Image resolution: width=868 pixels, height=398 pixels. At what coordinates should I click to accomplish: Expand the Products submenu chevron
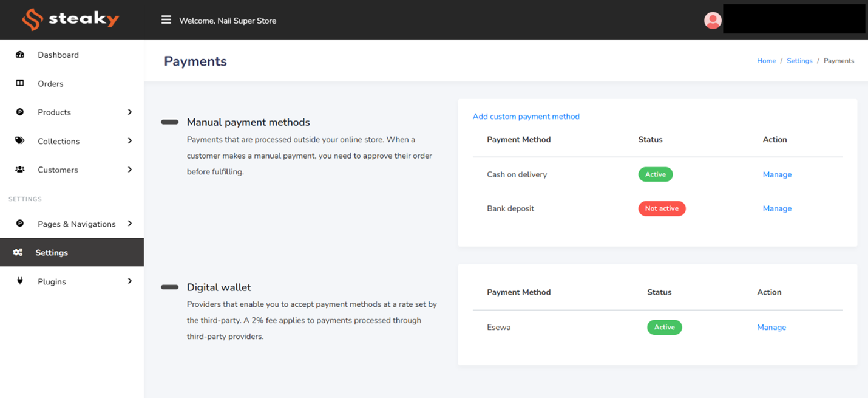click(129, 112)
